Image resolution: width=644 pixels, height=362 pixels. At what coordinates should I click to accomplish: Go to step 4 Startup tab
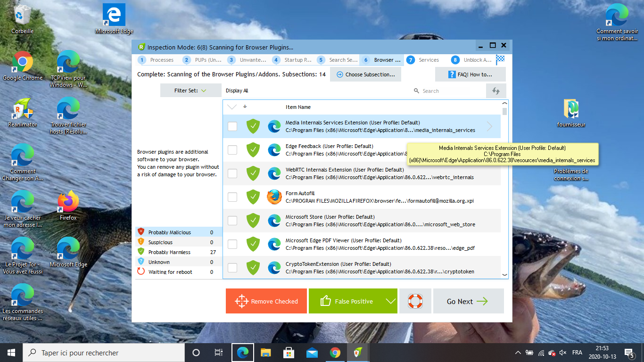(292, 60)
